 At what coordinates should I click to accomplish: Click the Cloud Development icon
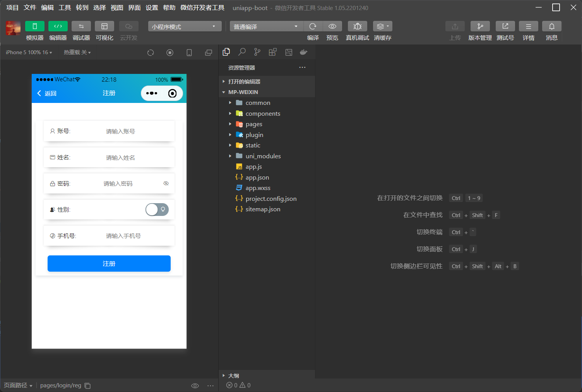pos(129,26)
